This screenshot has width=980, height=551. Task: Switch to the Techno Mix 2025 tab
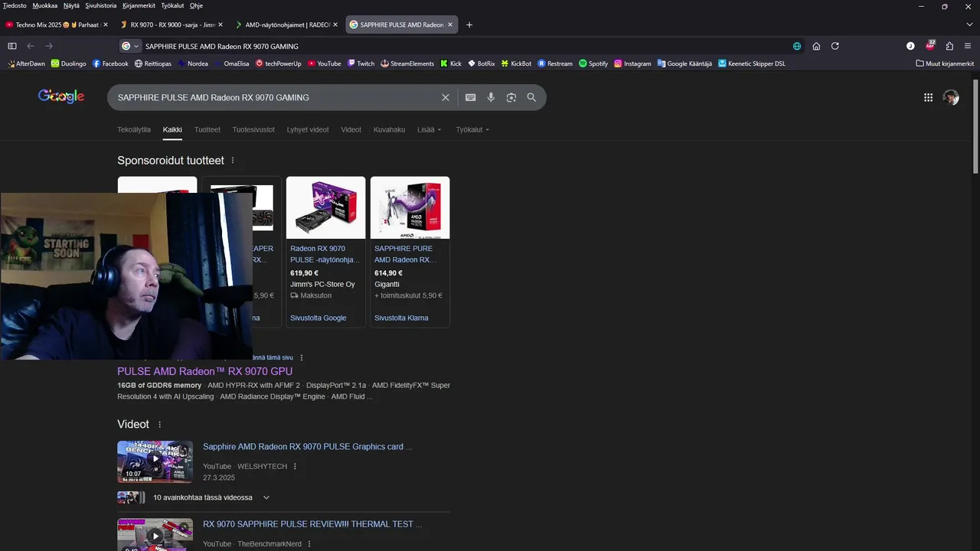pos(57,24)
